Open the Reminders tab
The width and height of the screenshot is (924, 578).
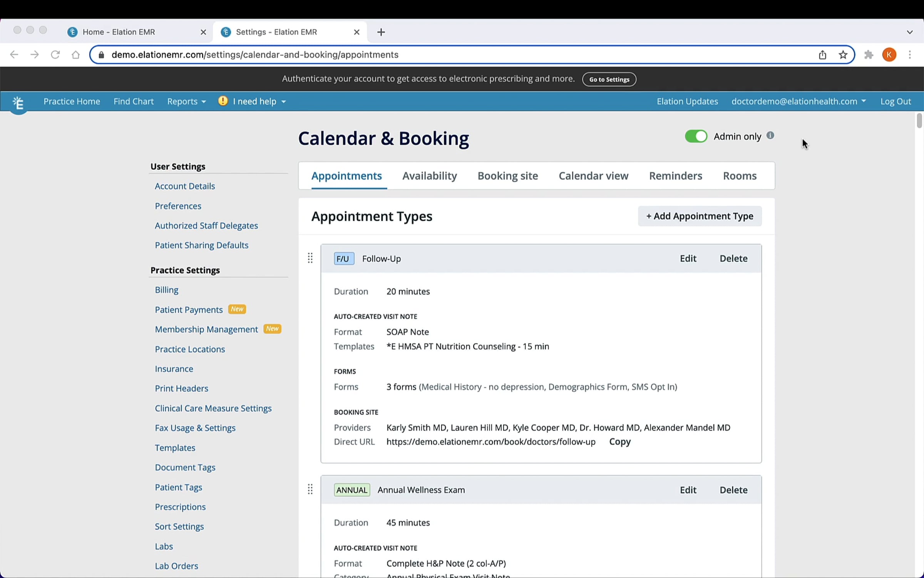click(675, 176)
